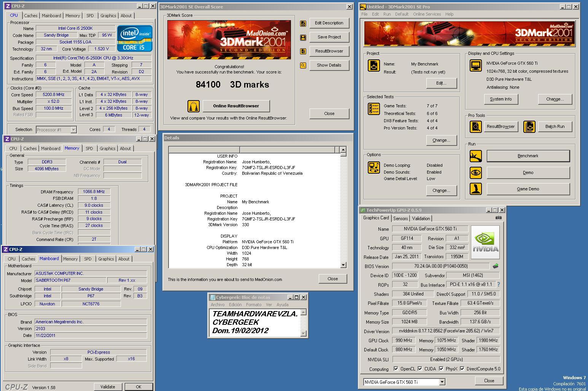This screenshot has height=391, width=588.
Task: Click the Validate button in CPU-Z
Action: pos(108,387)
